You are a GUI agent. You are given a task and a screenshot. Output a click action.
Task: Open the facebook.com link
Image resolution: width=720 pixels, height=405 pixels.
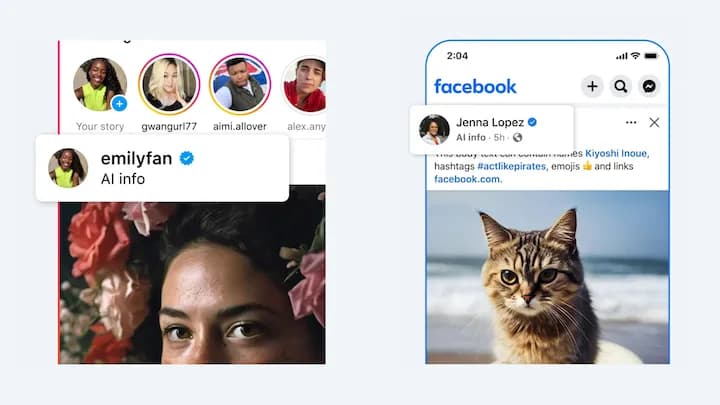point(468,179)
